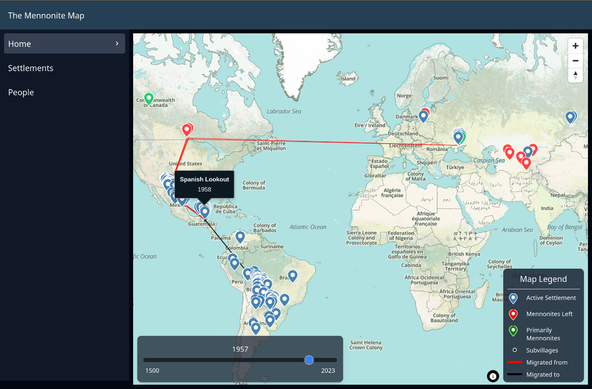
Task: Click the Primarily Mennonites legend text
Action: click(543, 334)
